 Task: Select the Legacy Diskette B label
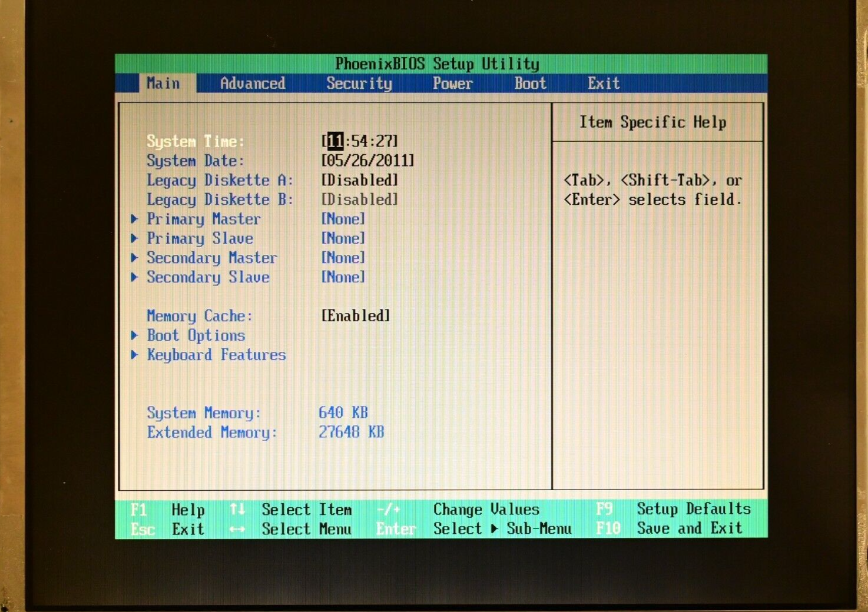pyautogui.click(x=220, y=199)
